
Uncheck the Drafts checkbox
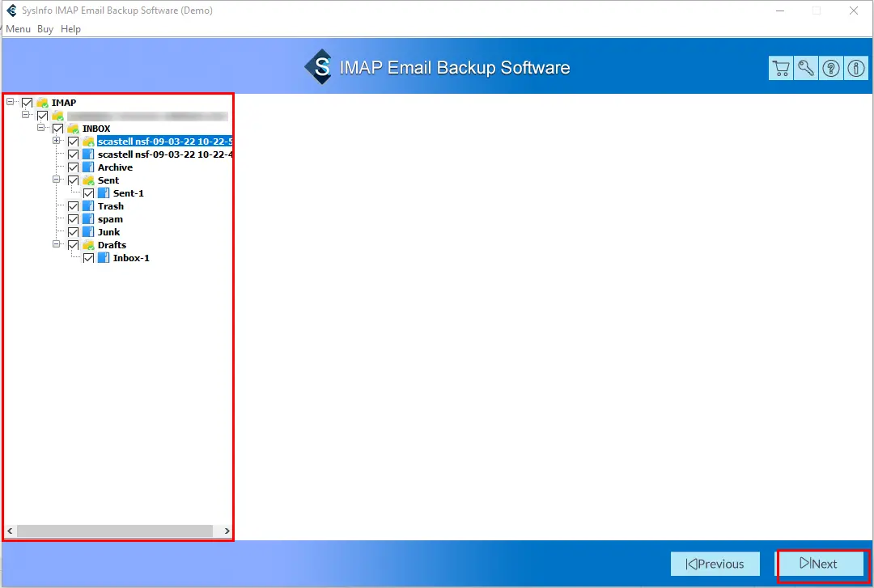pos(73,245)
